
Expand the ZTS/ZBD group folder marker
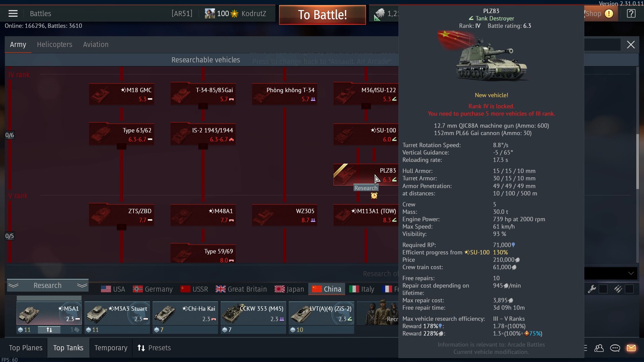[x=121, y=228]
